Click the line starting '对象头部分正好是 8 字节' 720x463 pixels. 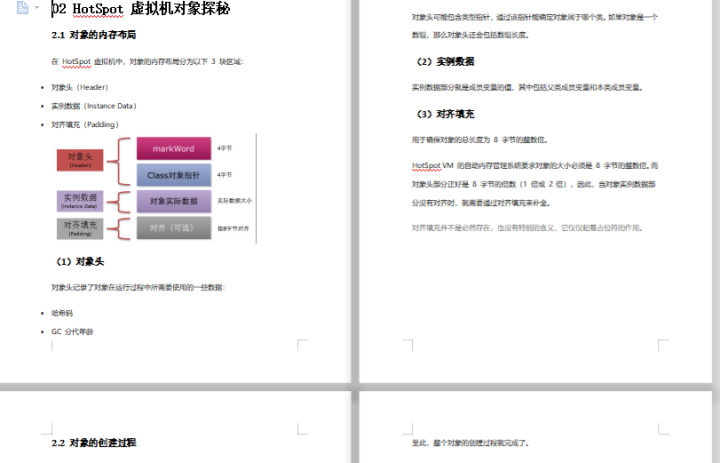[x=534, y=184]
